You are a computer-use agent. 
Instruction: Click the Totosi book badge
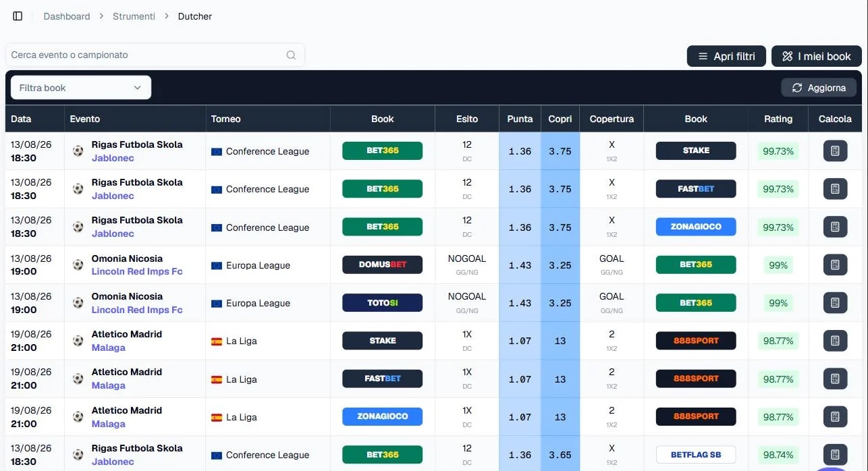click(382, 303)
